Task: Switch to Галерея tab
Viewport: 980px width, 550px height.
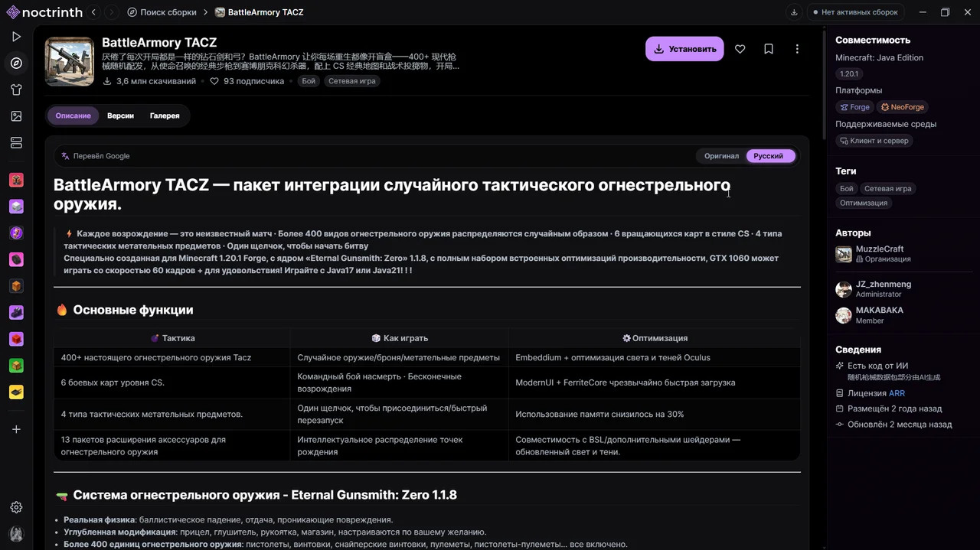Action: tap(165, 116)
